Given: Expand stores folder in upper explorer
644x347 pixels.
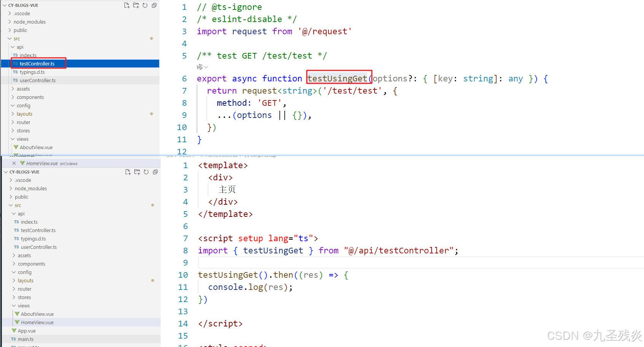Looking at the screenshot, I should 81,131.
